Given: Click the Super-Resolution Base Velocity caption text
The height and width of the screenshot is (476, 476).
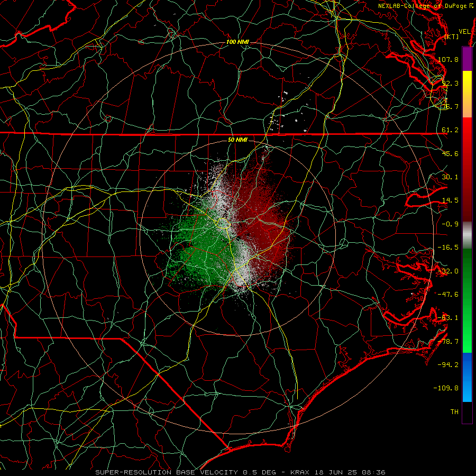Looking at the screenshot, I should [240, 472].
